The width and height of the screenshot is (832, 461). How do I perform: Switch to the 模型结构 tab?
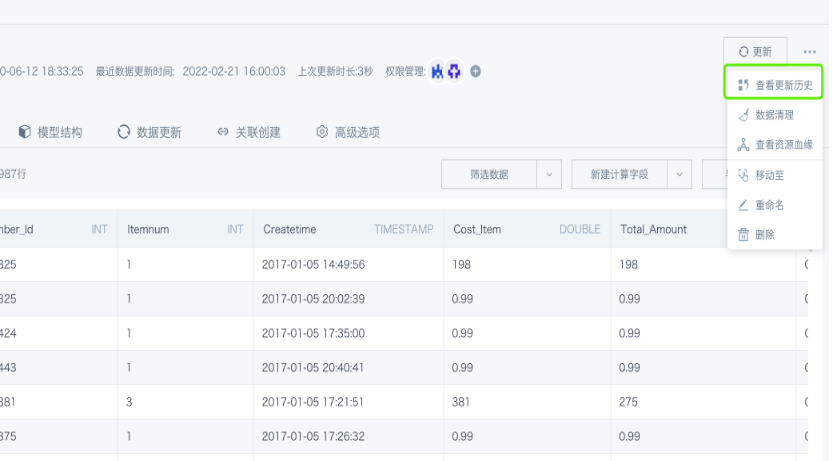50,132
